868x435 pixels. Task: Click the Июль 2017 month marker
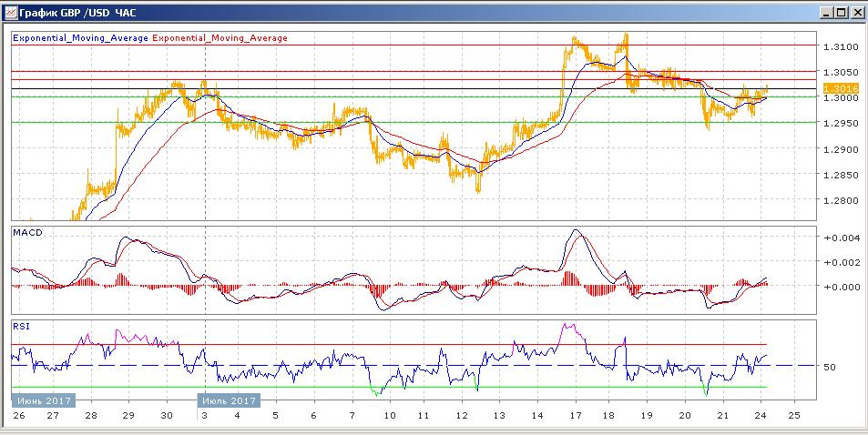click(x=229, y=400)
